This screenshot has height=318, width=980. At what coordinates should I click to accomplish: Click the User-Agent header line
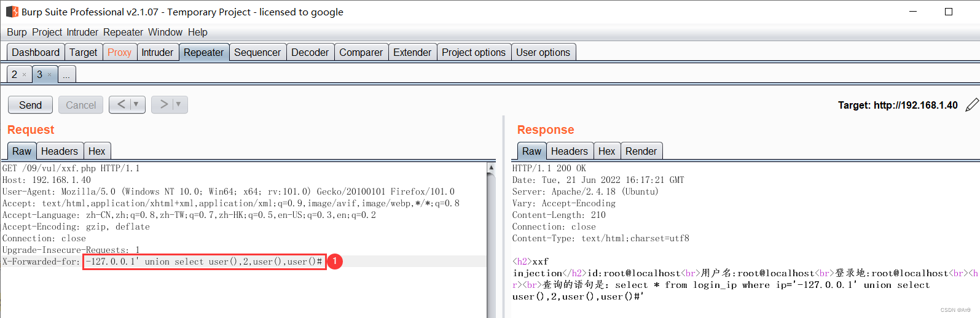point(228,192)
